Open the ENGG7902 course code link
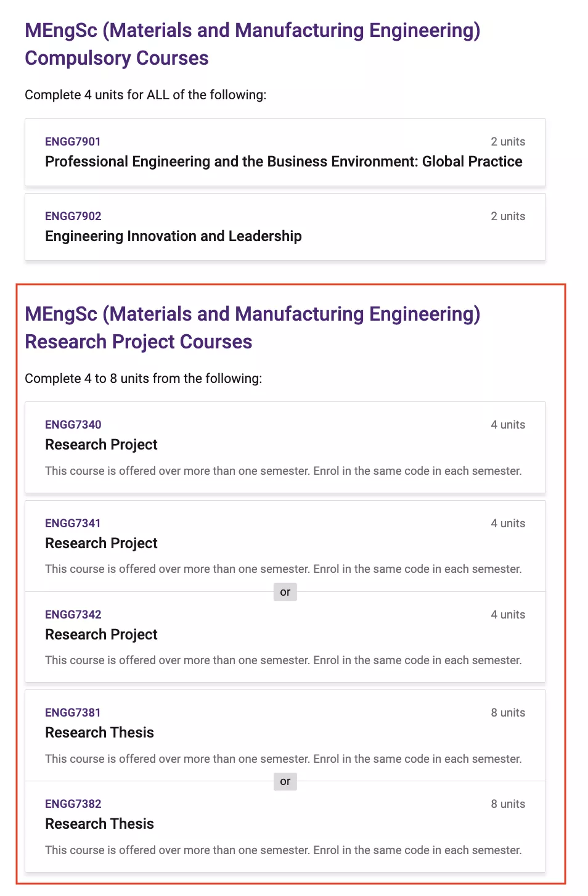Screen dimensions: 588x896 pos(73,216)
